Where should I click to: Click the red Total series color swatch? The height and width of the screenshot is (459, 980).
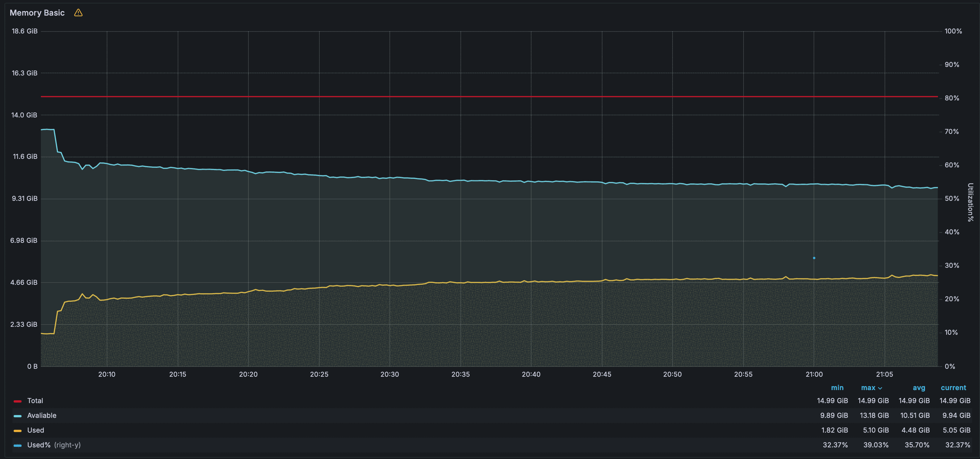[x=18, y=401]
